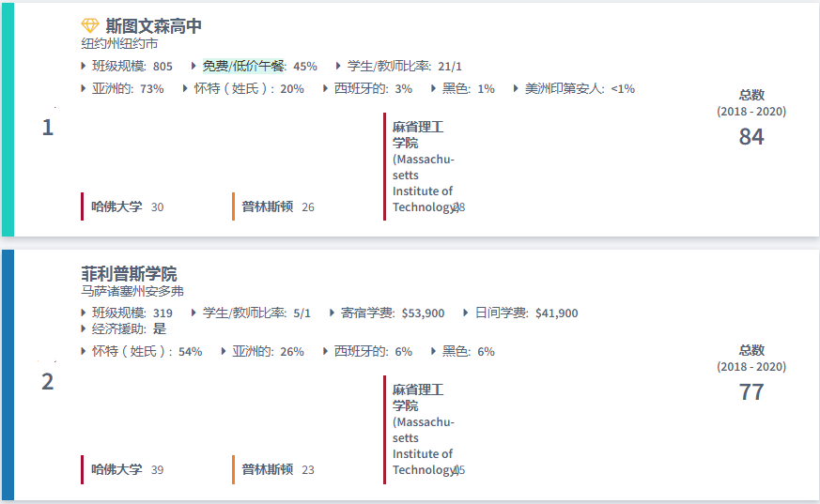Viewport: 820px width, 504px height.
Task: Expand the 美洲印第安人 stat arrow
Action: click(x=517, y=88)
